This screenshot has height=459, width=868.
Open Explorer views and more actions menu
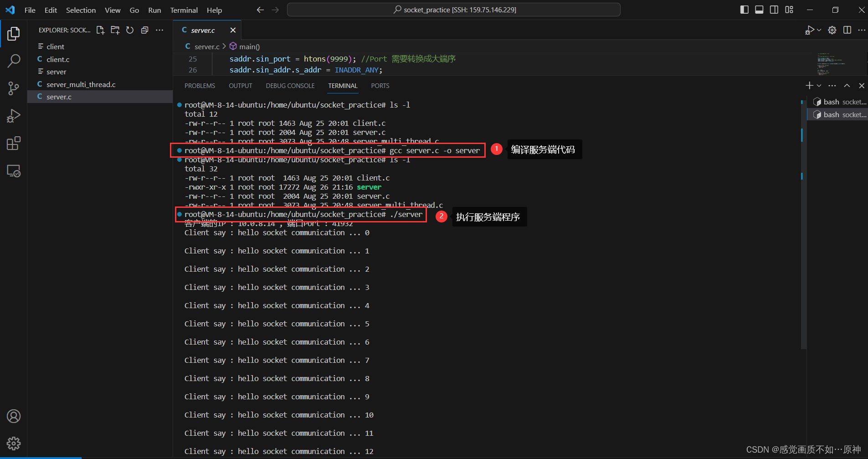(159, 30)
